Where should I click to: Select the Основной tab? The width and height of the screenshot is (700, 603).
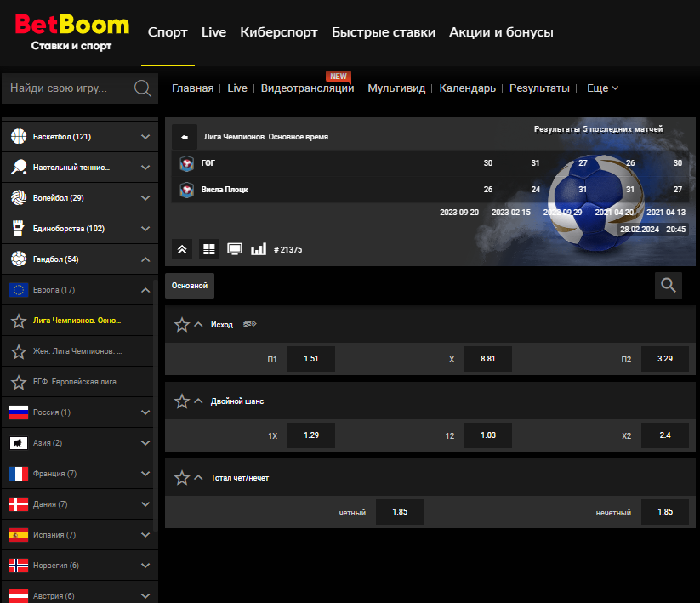click(190, 286)
